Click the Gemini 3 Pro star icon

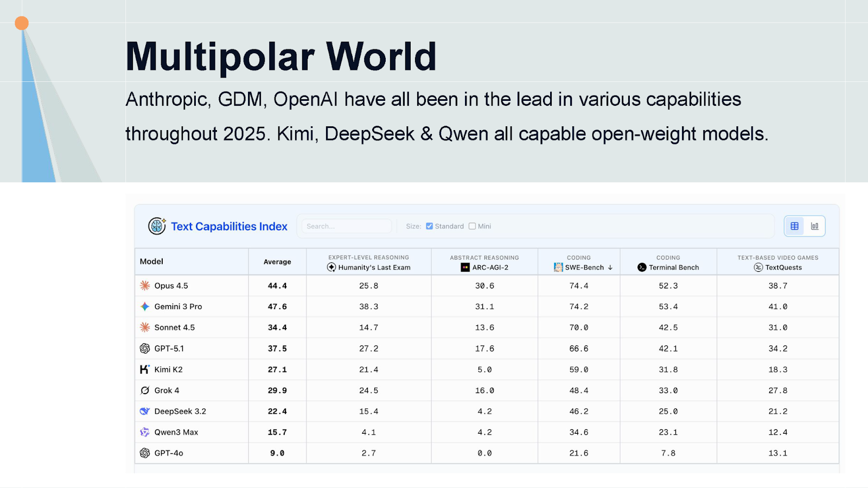pyautogui.click(x=145, y=306)
